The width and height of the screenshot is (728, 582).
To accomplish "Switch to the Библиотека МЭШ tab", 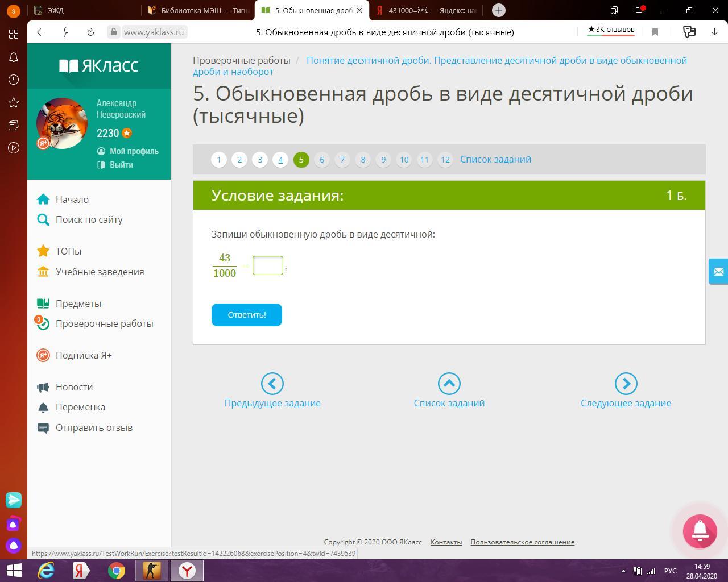I will 199,10.
